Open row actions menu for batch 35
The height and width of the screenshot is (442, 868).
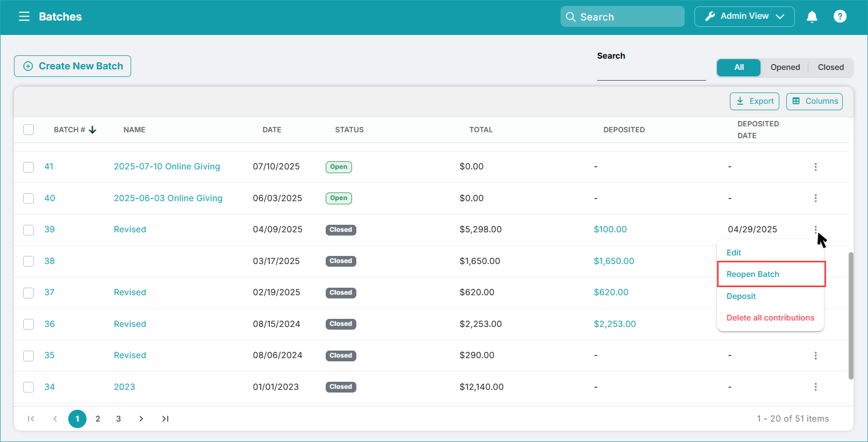click(x=815, y=355)
